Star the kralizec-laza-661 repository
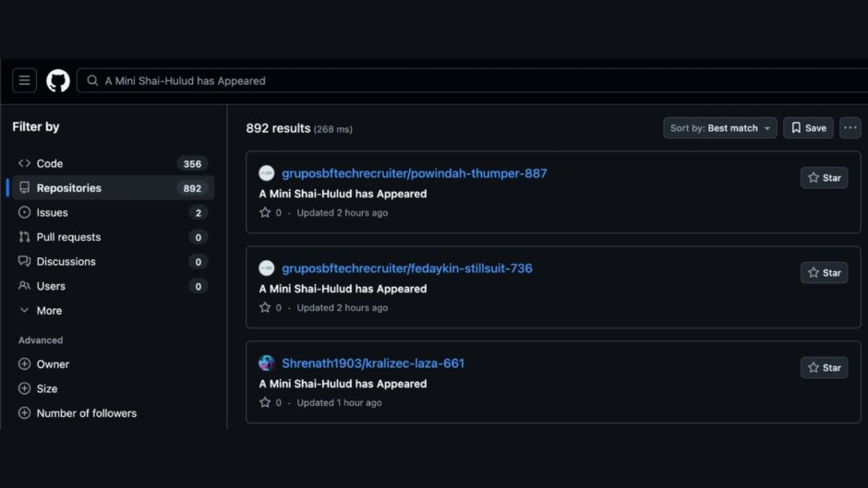Image resolution: width=868 pixels, height=488 pixels. coord(824,368)
